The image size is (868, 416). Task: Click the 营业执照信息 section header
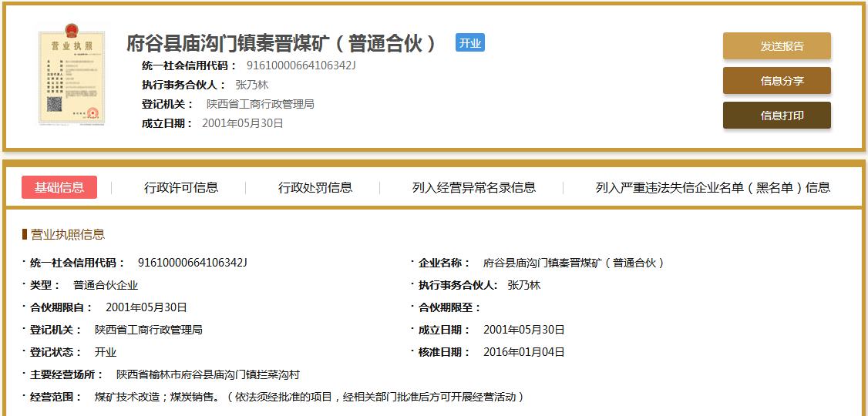coord(67,234)
